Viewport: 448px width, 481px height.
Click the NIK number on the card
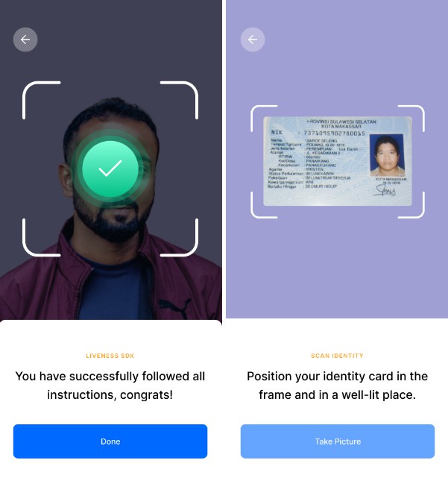(334, 133)
